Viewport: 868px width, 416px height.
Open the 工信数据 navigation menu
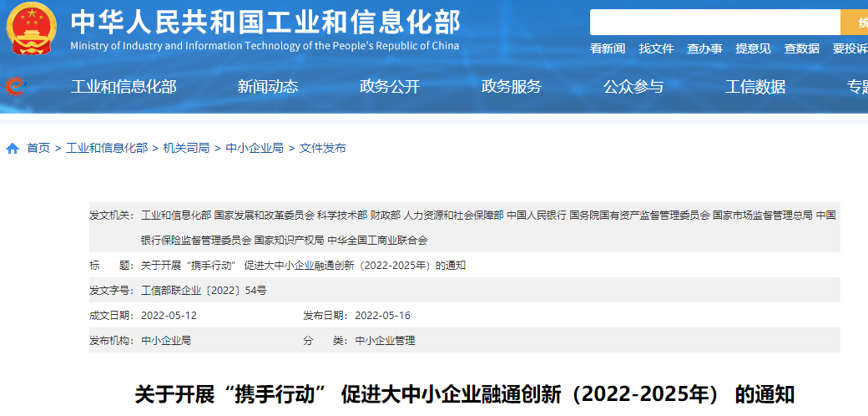click(755, 87)
